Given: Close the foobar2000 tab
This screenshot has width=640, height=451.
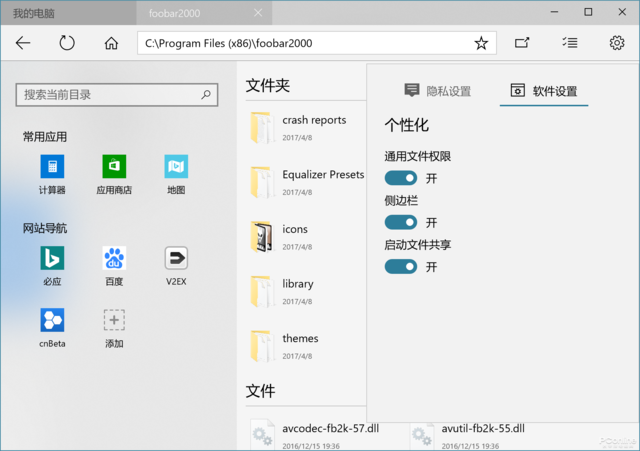Looking at the screenshot, I should [258, 13].
